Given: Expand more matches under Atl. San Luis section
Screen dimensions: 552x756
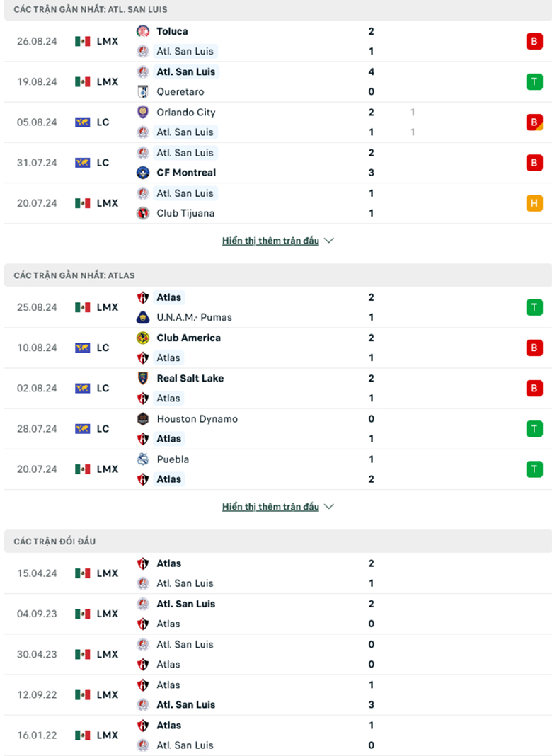Looking at the screenshot, I should (270, 241).
